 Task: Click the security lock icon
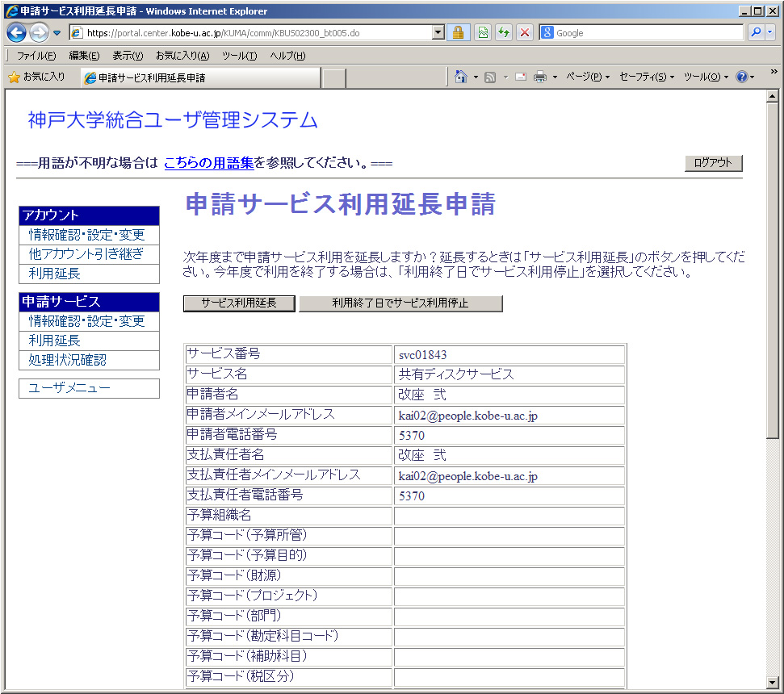(x=458, y=33)
